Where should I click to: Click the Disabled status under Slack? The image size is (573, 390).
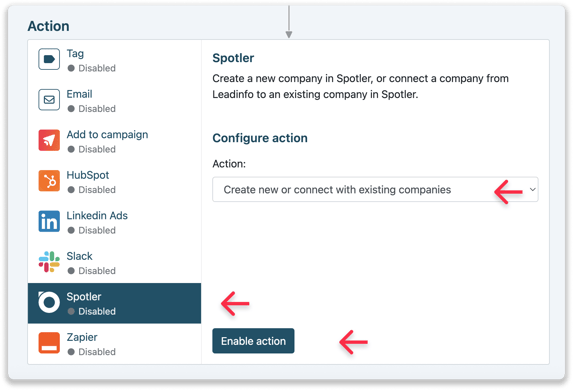coord(92,271)
